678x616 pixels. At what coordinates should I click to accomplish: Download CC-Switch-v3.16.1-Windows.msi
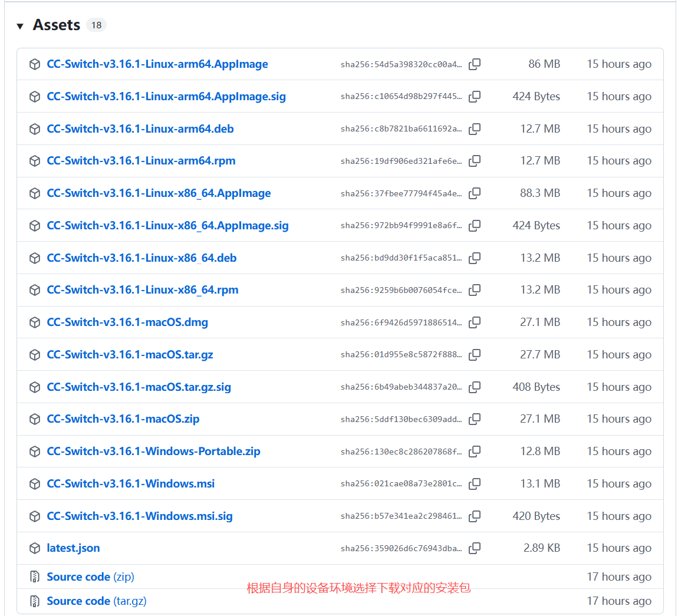(130, 484)
